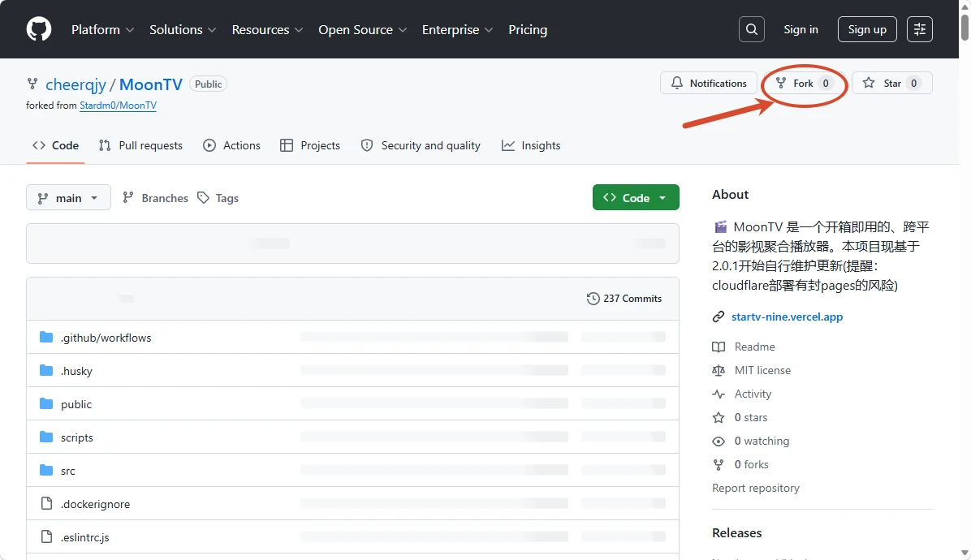
Task: Open the GitHub homepage logo
Action: [x=39, y=29]
